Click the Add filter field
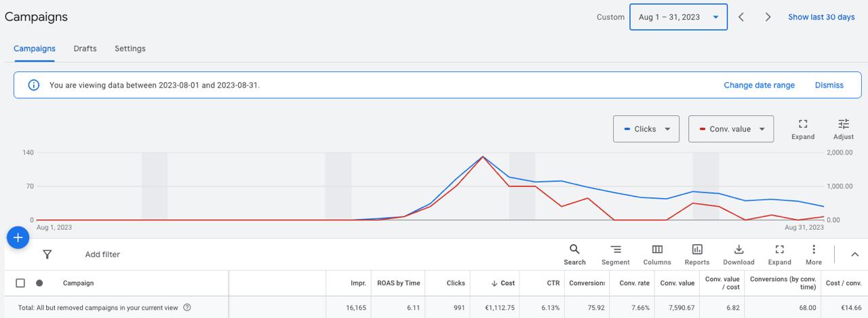868x318 pixels. pyautogui.click(x=102, y=254)
